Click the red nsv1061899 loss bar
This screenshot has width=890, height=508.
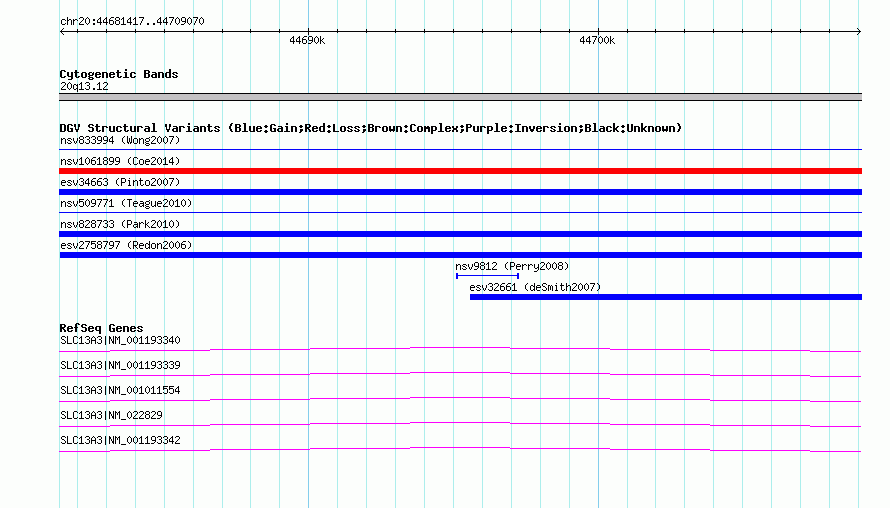(460, 171)
